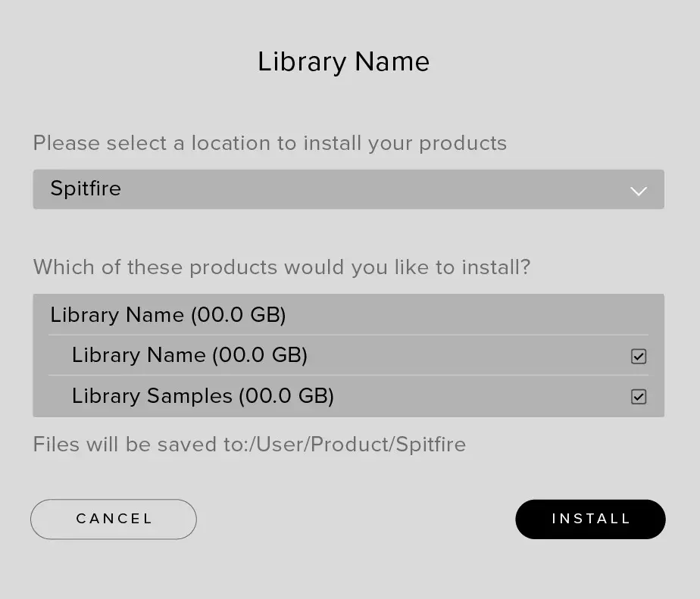700x599 pixels.
Task: Click the Install button
Action: (x=590, y=519)
